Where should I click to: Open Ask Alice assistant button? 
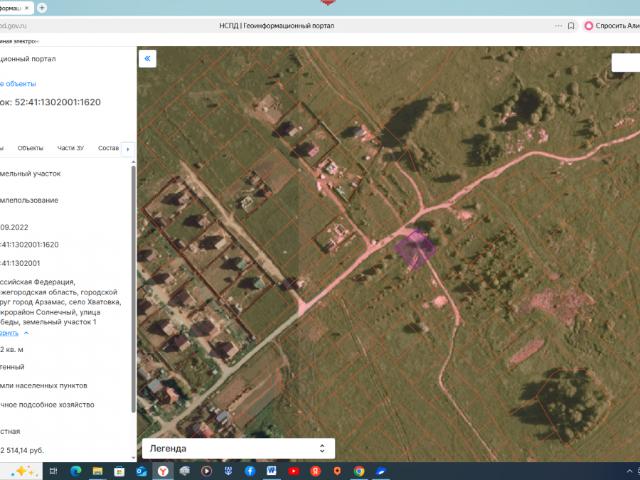coord(611,26)
